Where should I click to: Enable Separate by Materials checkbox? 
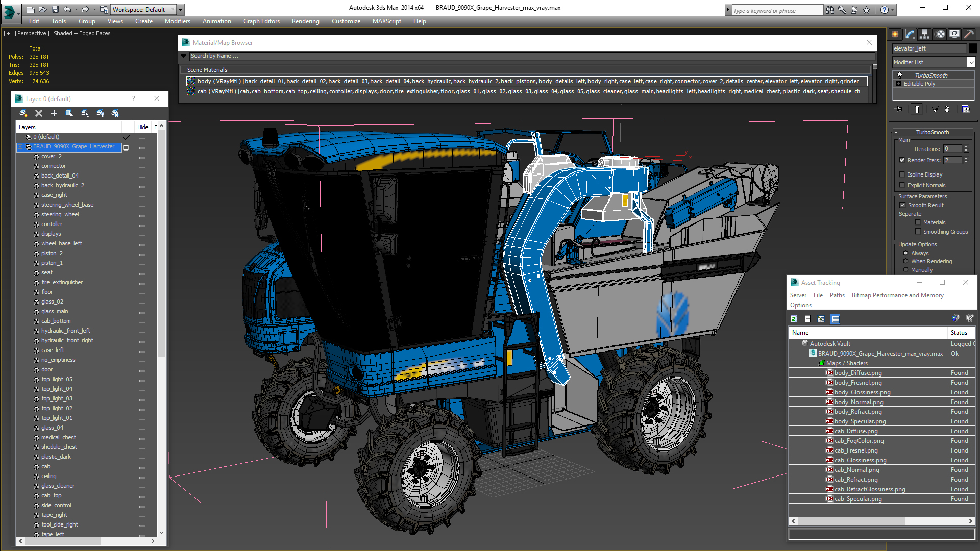(918, 222)
